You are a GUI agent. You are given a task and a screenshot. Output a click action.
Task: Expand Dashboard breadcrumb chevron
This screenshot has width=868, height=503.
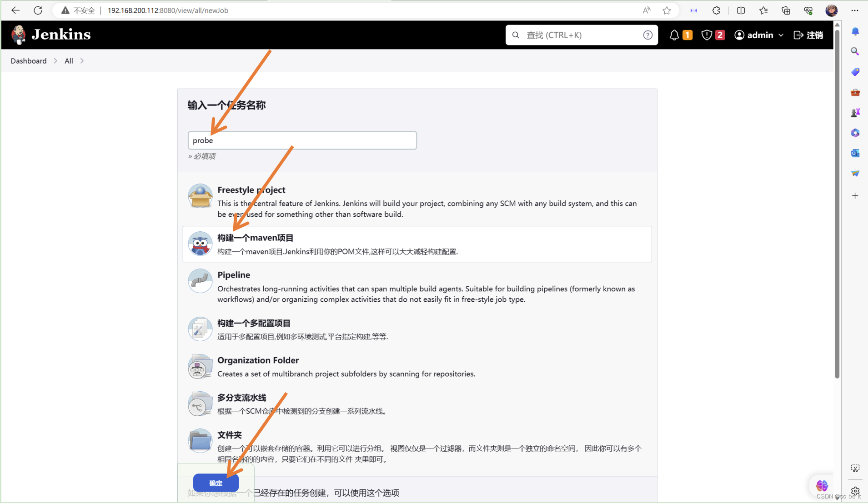tap(55, 61)
